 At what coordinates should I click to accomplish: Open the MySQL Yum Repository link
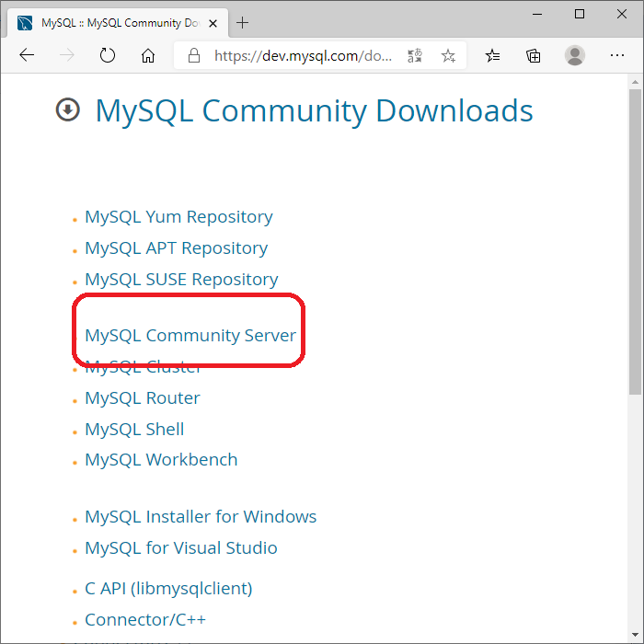(178, 217)
